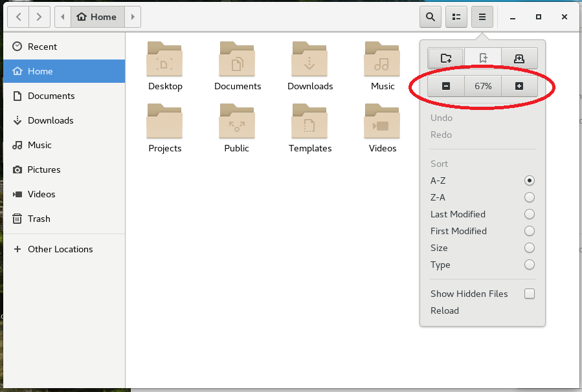Open the search icon in the toolbar
Viewport: 582px width, 392px height.
[x=430, y=17]
